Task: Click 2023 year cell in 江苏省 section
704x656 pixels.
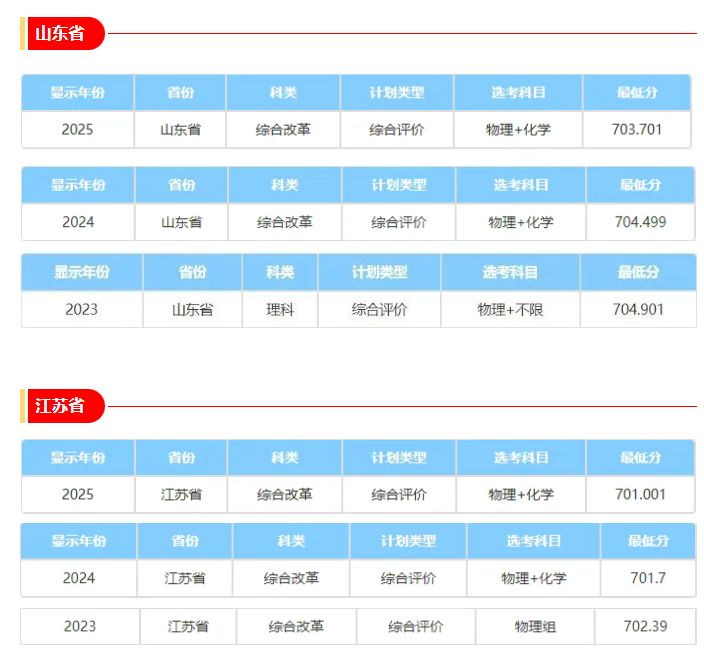Action: 80,627
